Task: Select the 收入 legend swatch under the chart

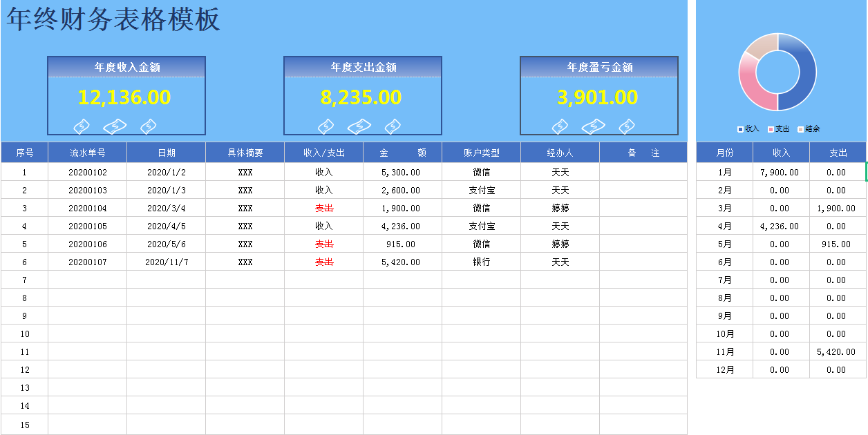Action: pyautogui.click(x=741, y=129)
